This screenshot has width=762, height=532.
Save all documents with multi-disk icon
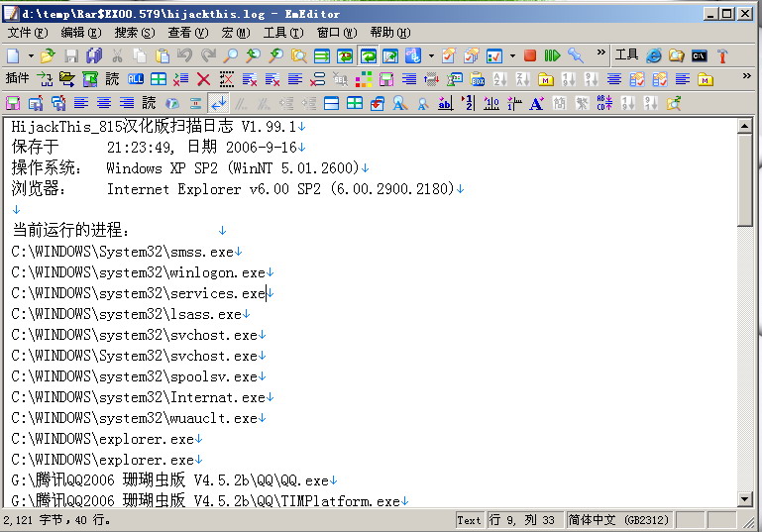click(94, 55)
